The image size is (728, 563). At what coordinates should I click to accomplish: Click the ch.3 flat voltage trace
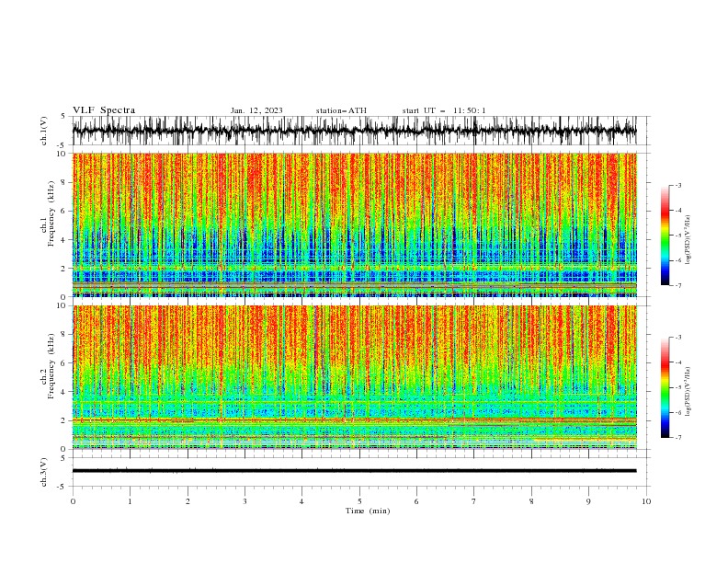tap(354, 471)
